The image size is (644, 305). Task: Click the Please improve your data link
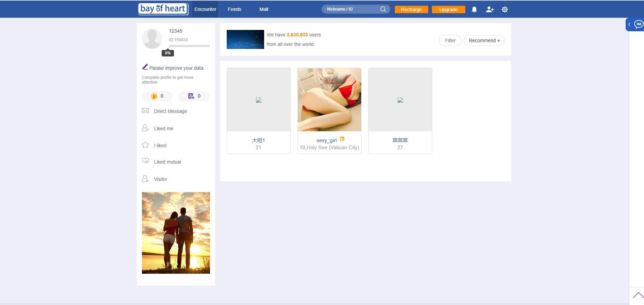[x=176, y=68]
